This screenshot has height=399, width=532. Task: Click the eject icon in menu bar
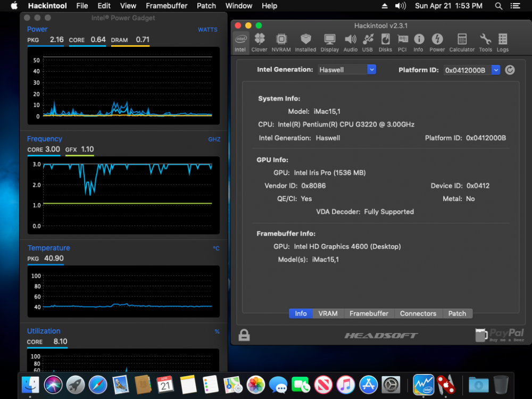[x=385, y=6]
